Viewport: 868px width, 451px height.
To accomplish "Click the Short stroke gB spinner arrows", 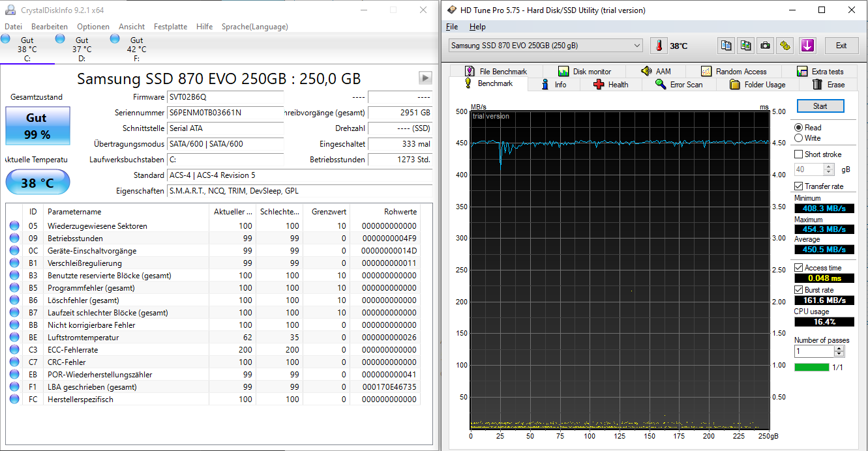I will pyautogui.click(x=829, y=169).
